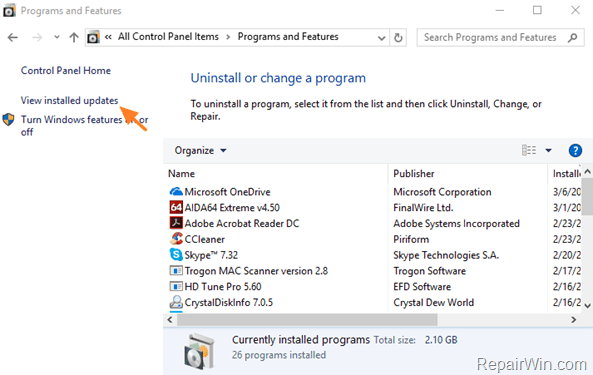This screenshot has height=375, width=593.
Task: Click horizontal scrollbar left arrow
Action: click(x=170, y=320)
